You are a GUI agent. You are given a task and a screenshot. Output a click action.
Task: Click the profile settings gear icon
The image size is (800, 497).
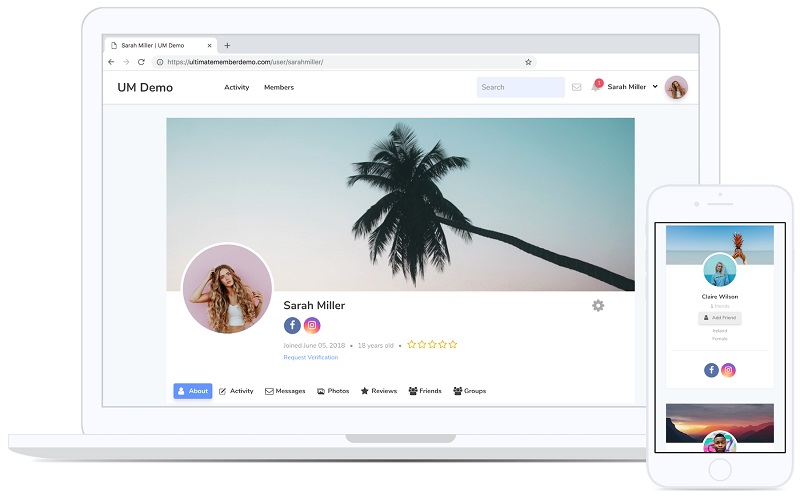click(598, 305)
